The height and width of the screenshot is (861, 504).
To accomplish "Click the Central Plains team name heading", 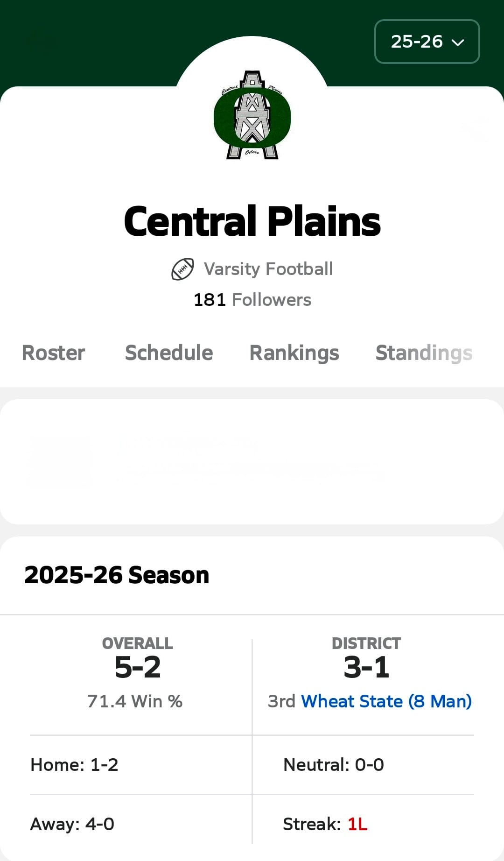I will pos(252,222).
